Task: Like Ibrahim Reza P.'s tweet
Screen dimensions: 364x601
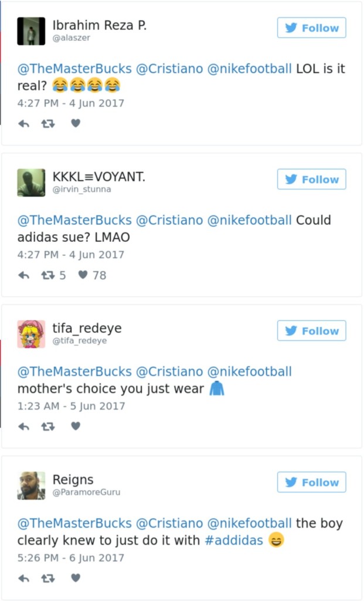Action: coord(76,123)
